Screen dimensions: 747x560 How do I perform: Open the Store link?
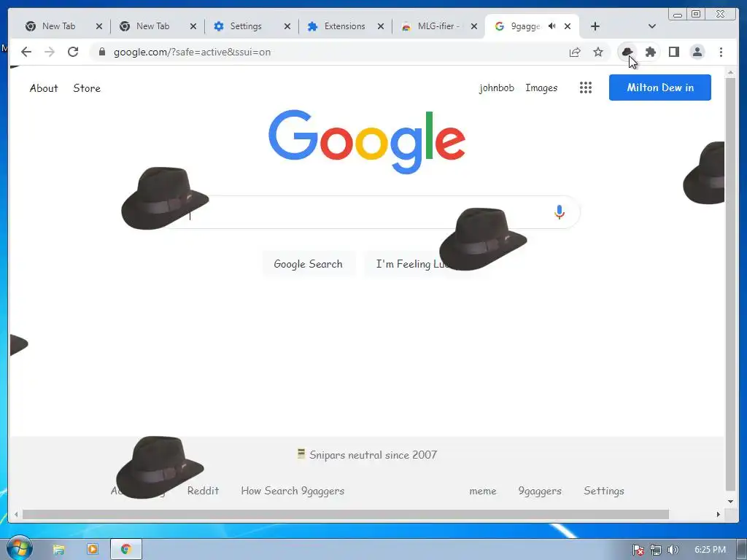point(87,88)
